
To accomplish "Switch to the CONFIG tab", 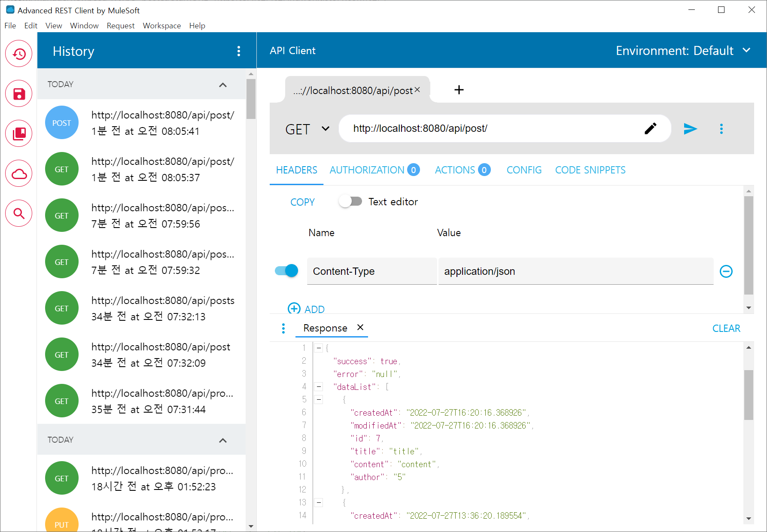I will [x=524, y=170].
